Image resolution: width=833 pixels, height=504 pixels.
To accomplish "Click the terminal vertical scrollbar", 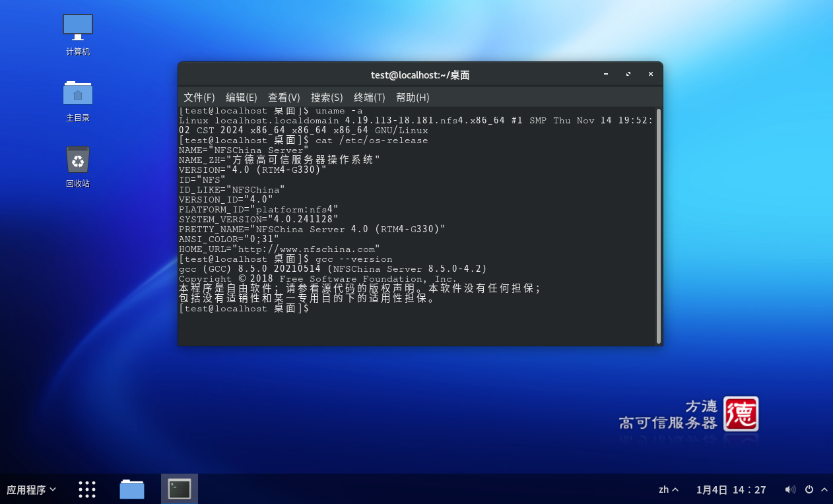I will click(x=658, y=226).
